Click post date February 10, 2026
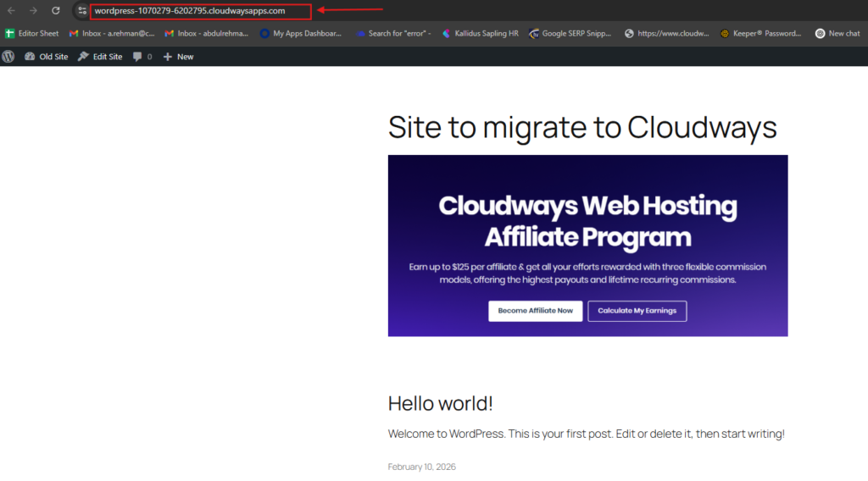Screen dimensions: 868x481 pos(422,467)
